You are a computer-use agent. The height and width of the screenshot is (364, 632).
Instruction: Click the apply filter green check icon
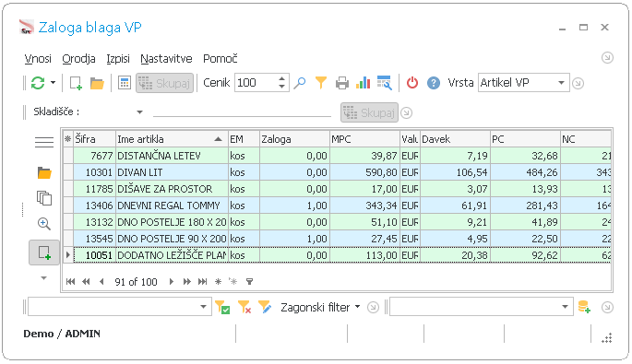tap(222, 307)
